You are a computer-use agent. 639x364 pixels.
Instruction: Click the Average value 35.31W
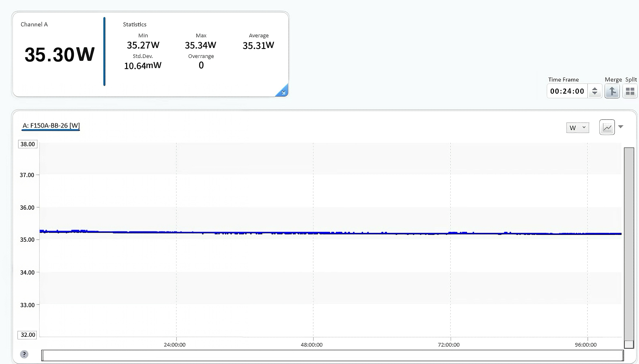point(258,45)
